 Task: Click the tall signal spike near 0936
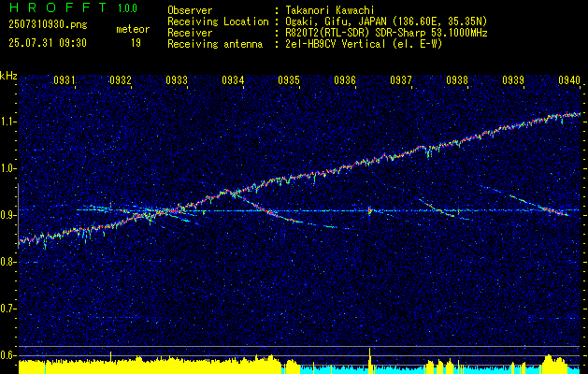(370, 360)
